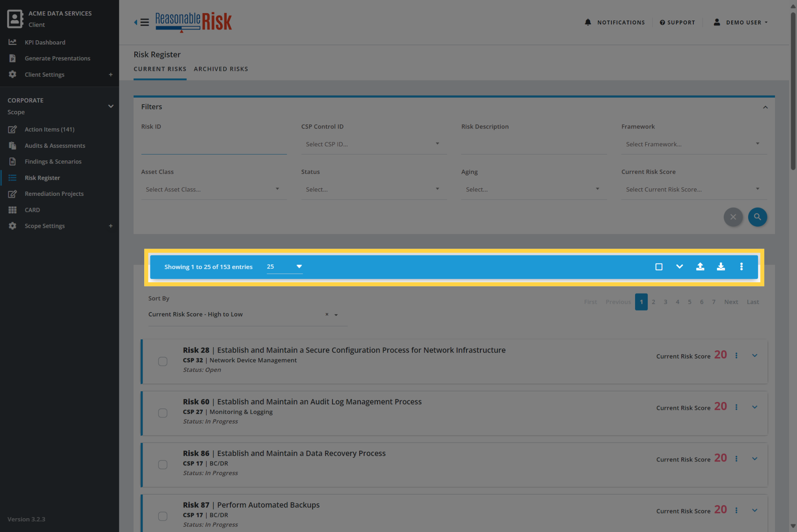Clear filters with the X button
This screenshot has width=797, height=532.
click(x=733, y=217)
